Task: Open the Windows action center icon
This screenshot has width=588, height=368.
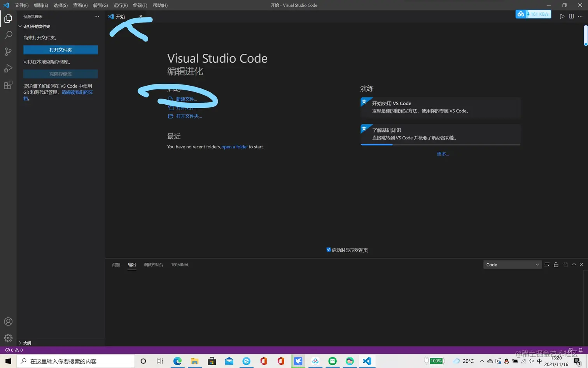Action: [x=577, y=361]
